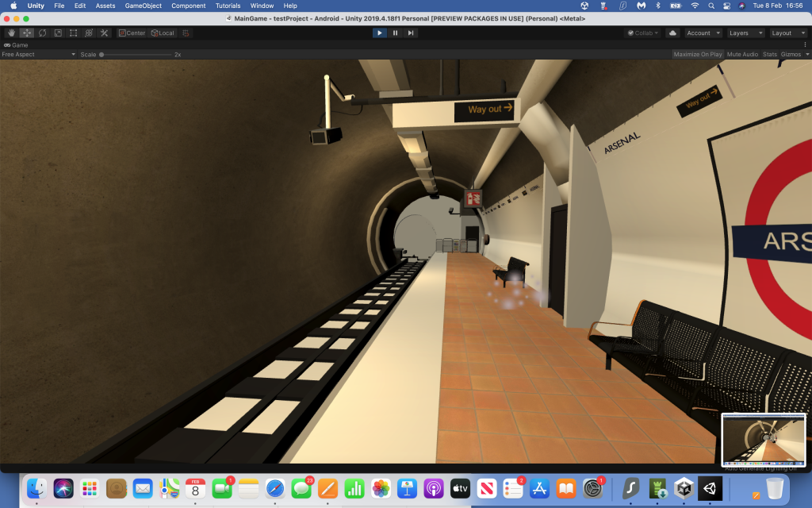The image size is (812, 508).
Task: Enable Maximize On Play
Action: point(698,55)
